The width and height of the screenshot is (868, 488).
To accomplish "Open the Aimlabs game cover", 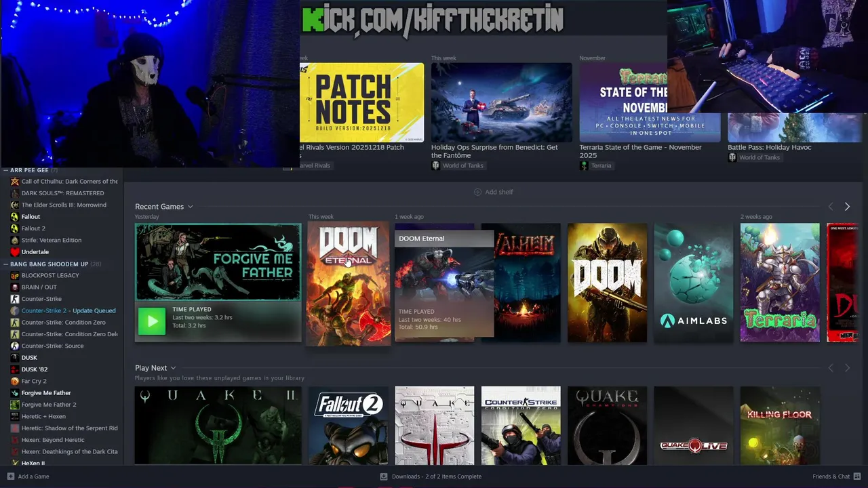I will [694, 283].
